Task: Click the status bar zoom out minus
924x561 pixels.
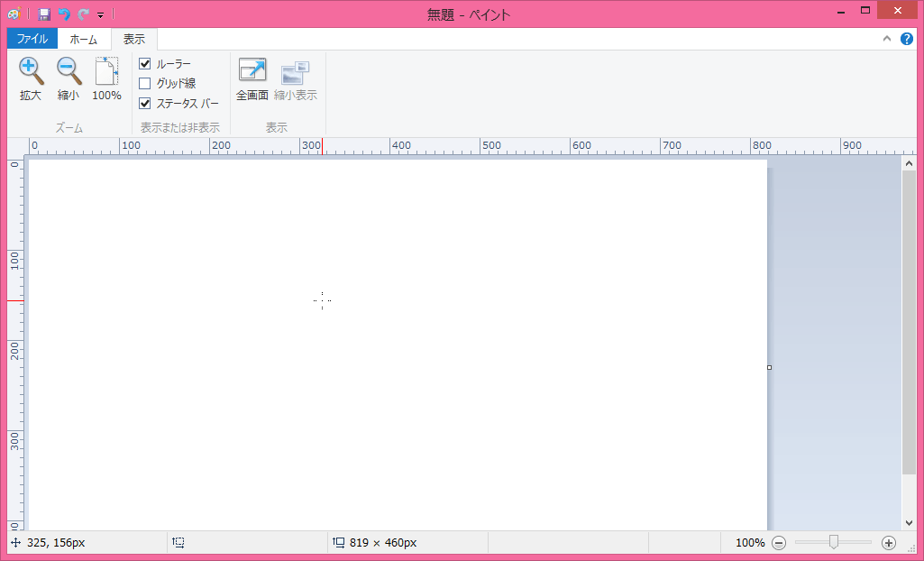Action: (x=779, y=543)
